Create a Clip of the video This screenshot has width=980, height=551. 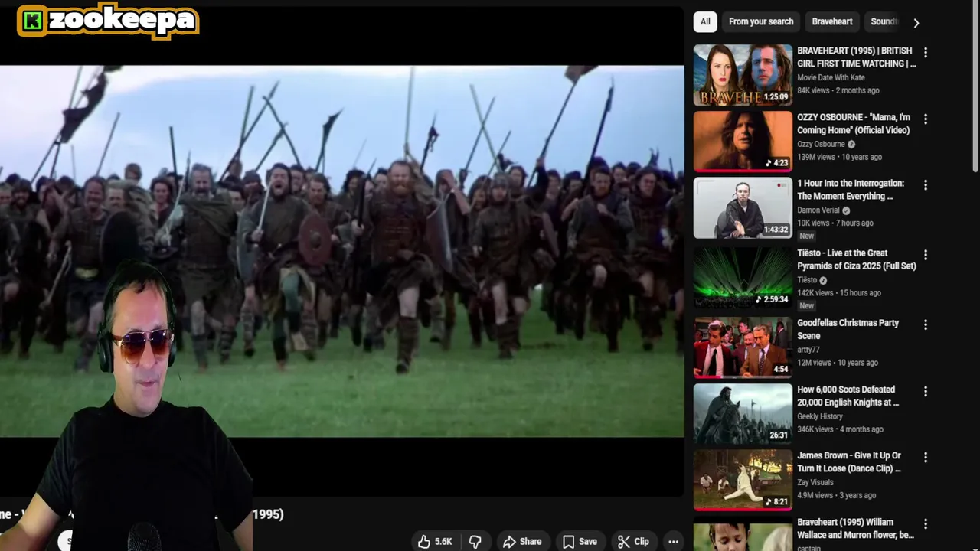pyautogui.click(x=633, y=541)
